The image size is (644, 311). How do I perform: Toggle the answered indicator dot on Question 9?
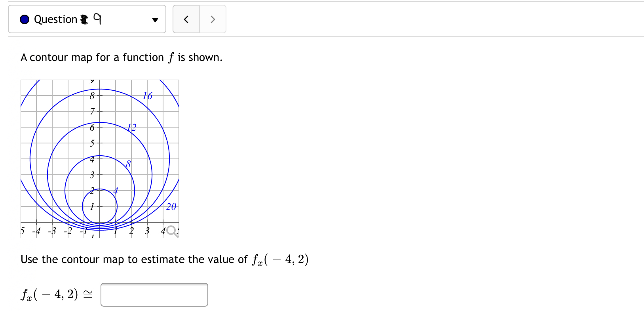(x=25, y=19)
